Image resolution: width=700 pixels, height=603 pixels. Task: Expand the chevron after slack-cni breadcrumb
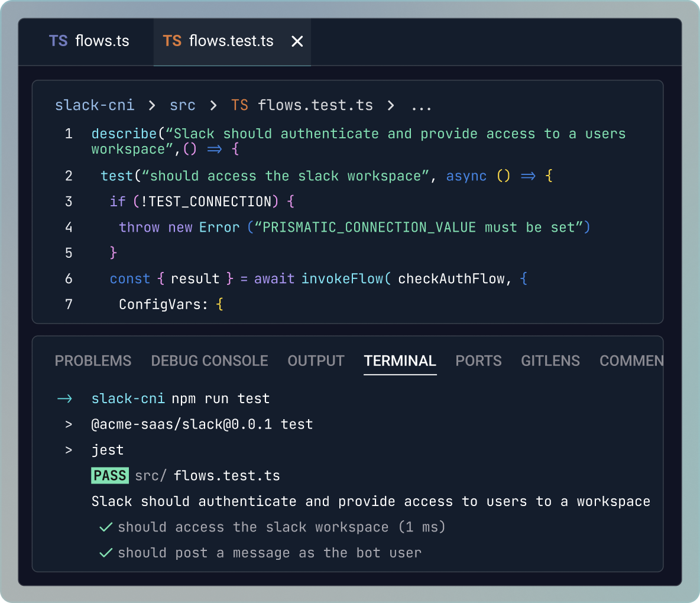(151, 105)
